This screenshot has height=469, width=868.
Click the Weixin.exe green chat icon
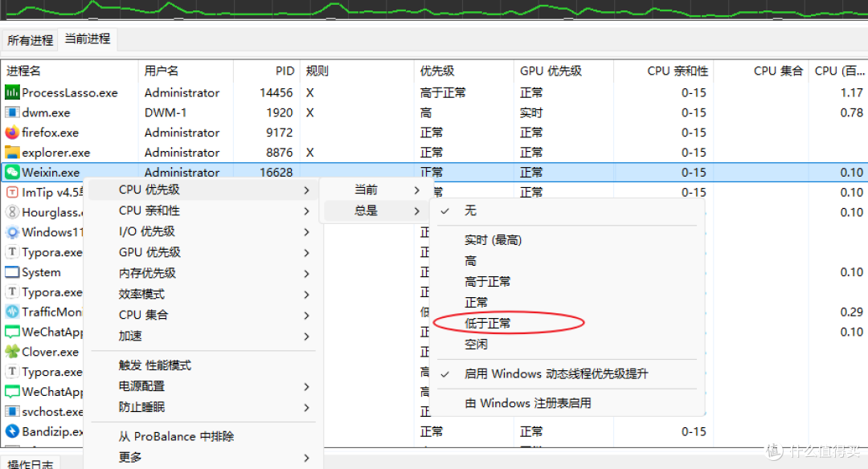point(12,172)
